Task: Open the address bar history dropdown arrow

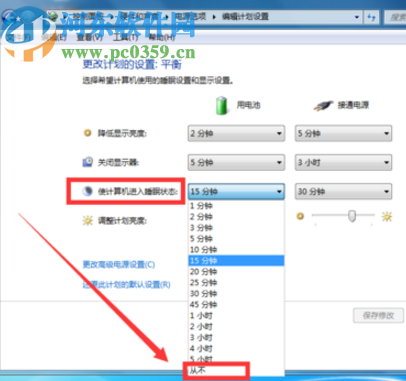Action: click(x=357, y=17)
